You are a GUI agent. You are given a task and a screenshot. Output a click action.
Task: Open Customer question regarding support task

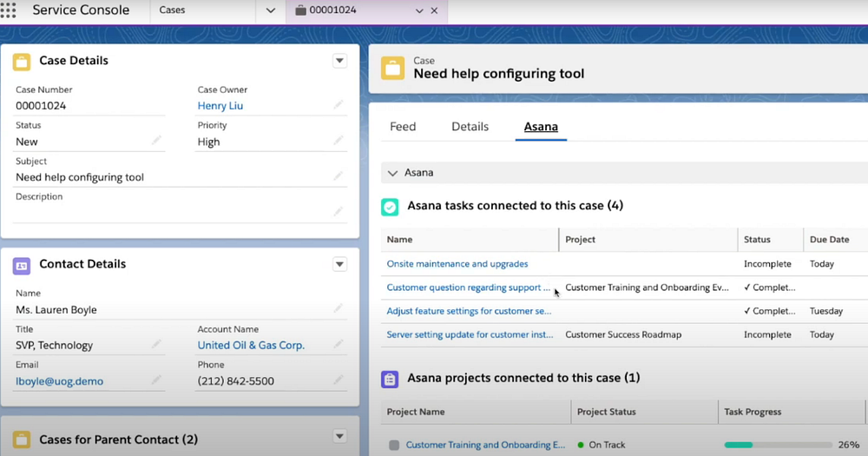(469, 287)
